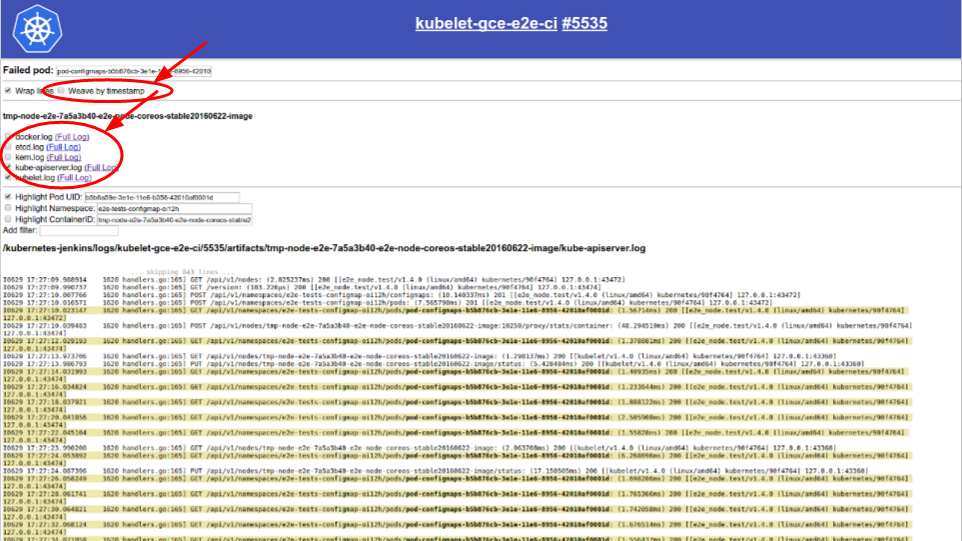This screenshot has width=962, height=541.
Task: Click the Kubernetes helm logo
Action: pos(37,29)
